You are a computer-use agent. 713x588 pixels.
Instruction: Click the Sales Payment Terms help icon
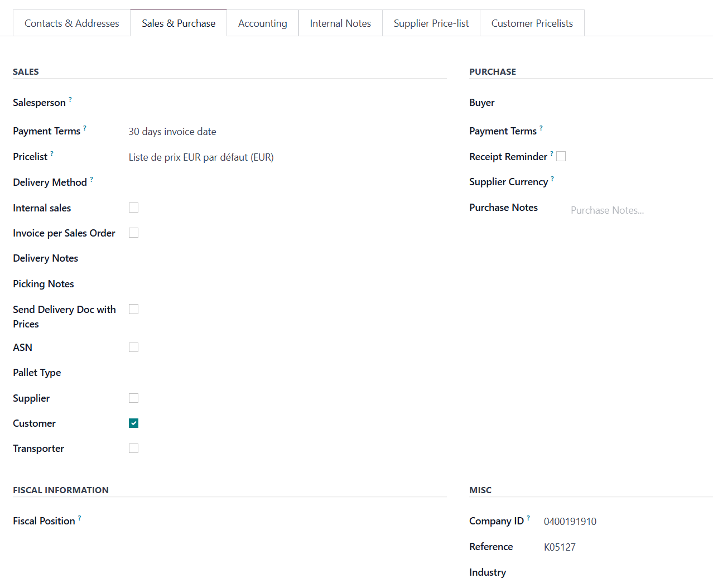click(x=85, y=128)
